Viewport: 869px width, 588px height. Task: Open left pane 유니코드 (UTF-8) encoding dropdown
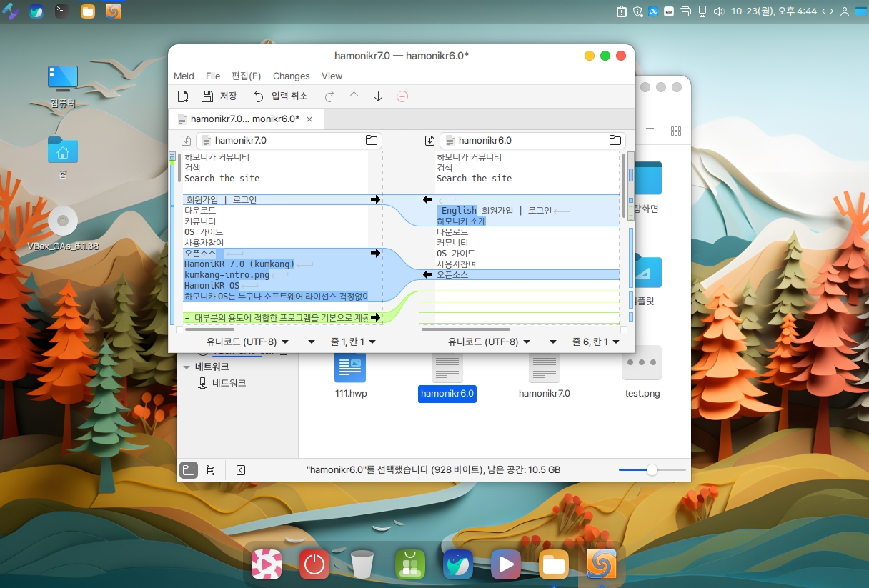coord(247,342)
